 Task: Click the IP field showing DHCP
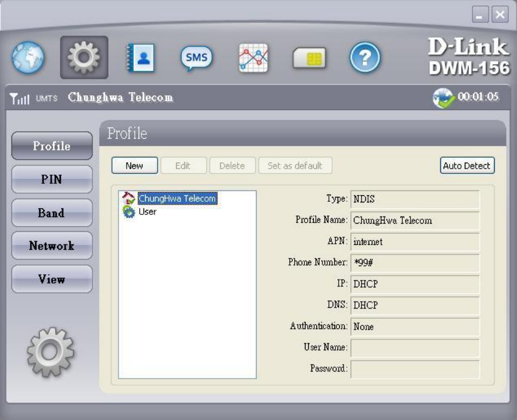click(x=415, y=284)
